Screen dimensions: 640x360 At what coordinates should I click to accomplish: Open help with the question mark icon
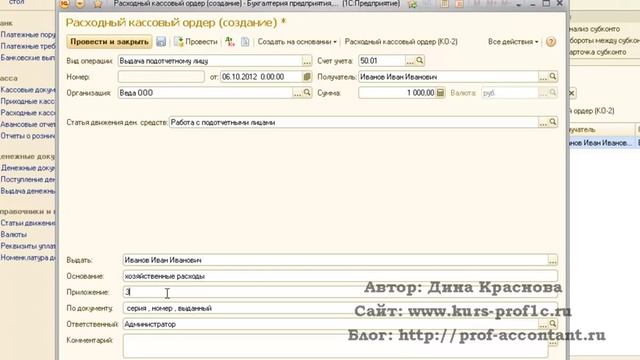coord(551,42)
